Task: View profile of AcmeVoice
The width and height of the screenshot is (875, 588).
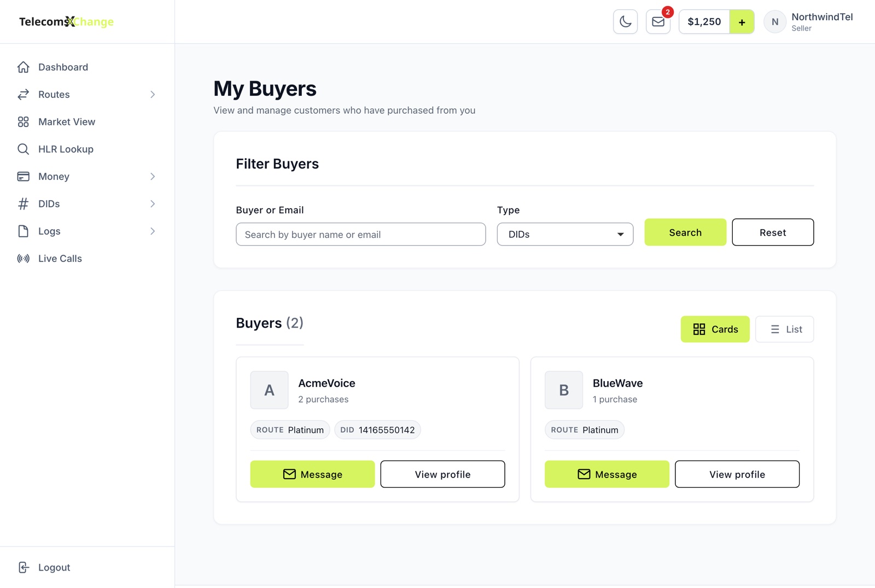Action: [442, 474]
